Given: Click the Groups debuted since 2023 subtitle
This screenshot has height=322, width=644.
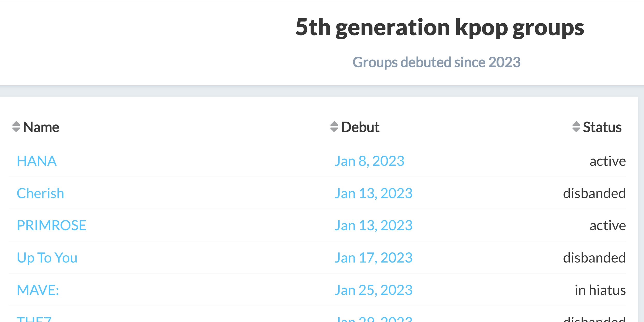Looking at the screenshot, I should (436, 62).
